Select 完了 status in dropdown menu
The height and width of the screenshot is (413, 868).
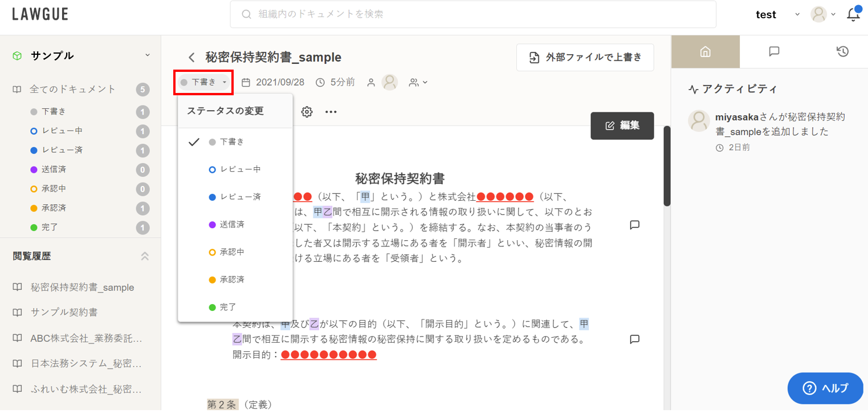pos(228,307)
